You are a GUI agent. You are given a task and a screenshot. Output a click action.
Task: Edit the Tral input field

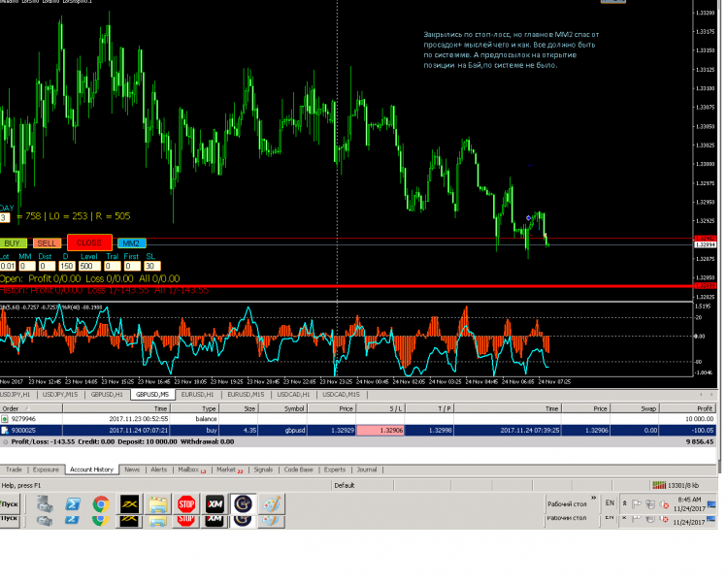pos(112,266)
